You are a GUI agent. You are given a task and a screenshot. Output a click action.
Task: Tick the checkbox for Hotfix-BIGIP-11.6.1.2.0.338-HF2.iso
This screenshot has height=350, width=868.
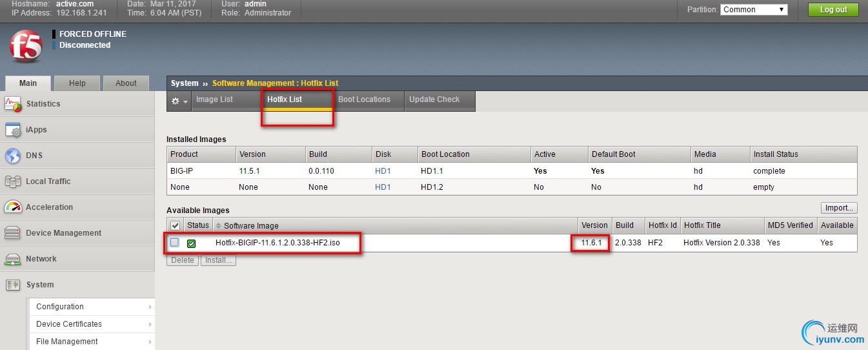(x=175, y=243)
